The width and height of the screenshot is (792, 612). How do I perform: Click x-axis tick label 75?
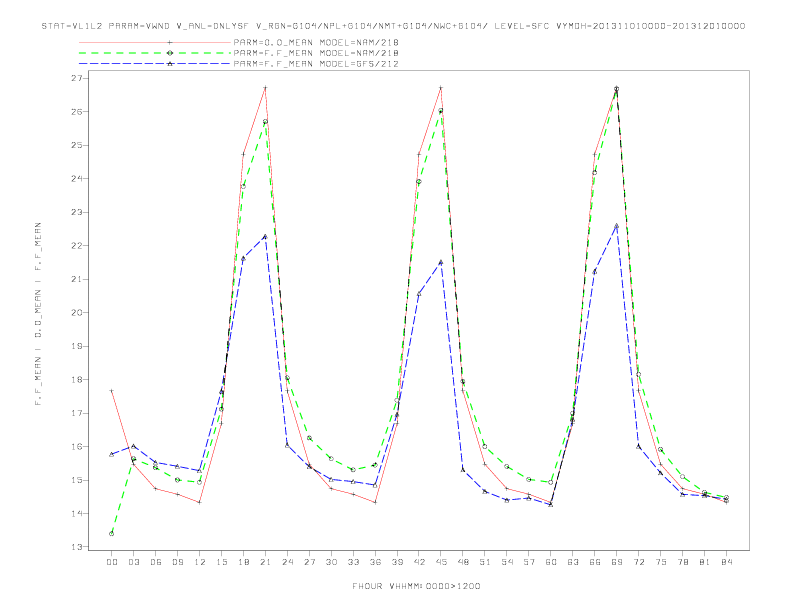[x=661, y=562]
